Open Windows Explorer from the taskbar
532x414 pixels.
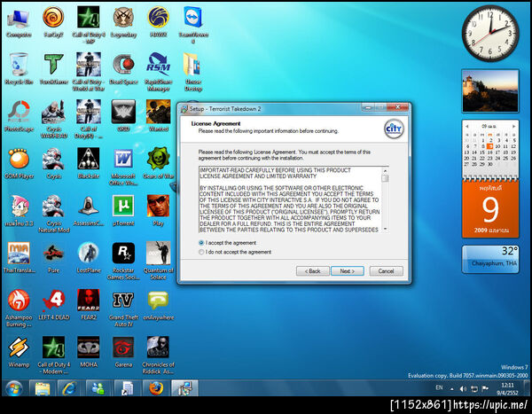pos(42,388)
